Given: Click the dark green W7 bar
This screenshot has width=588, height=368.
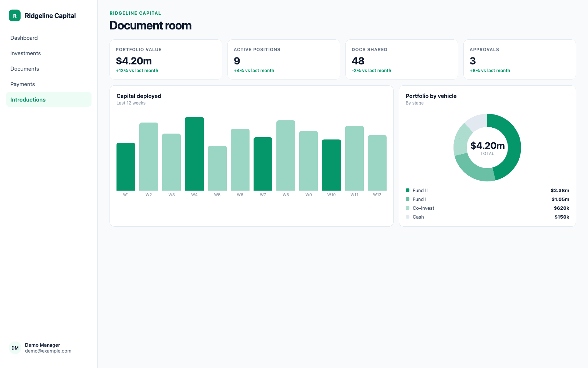Looking at the screenshot, I should coord(263,164).
